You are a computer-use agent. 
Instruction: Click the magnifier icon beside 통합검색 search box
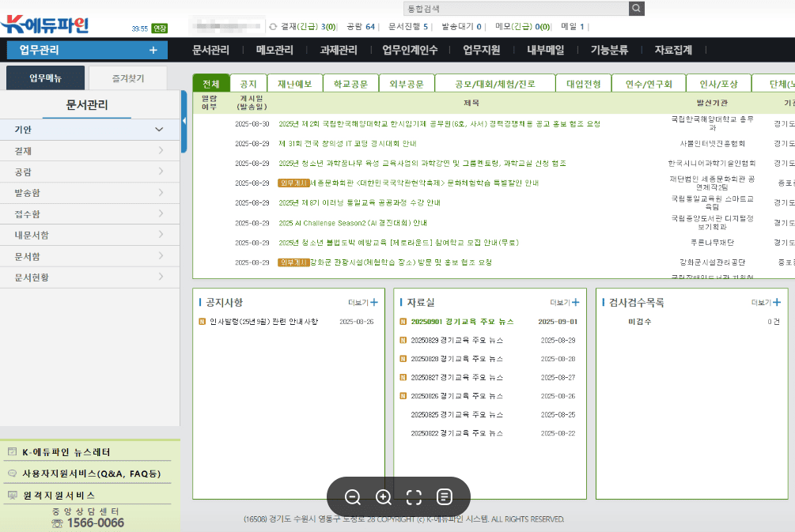pyautogui.click(x=637, y=8)
